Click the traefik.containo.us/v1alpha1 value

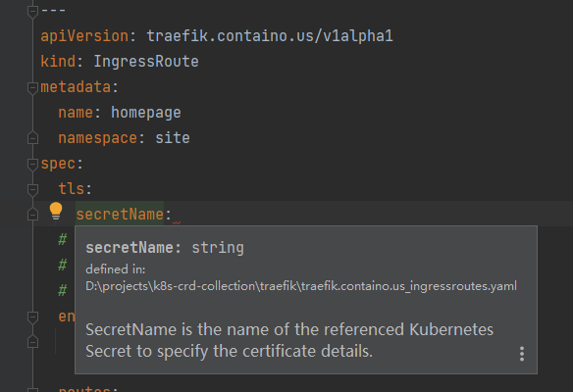coord(270,35)
